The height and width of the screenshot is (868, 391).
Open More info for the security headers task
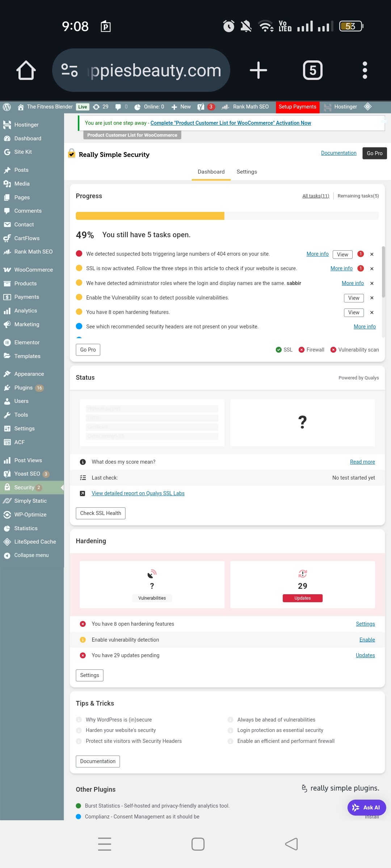365,327
